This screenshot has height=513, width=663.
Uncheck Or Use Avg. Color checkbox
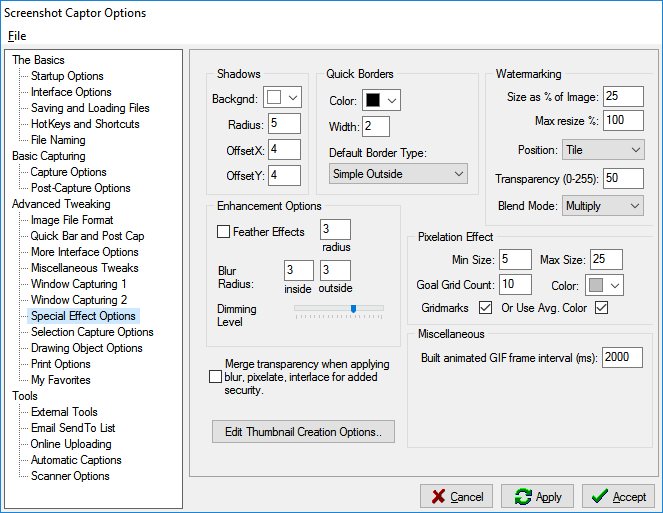(601, 307)
